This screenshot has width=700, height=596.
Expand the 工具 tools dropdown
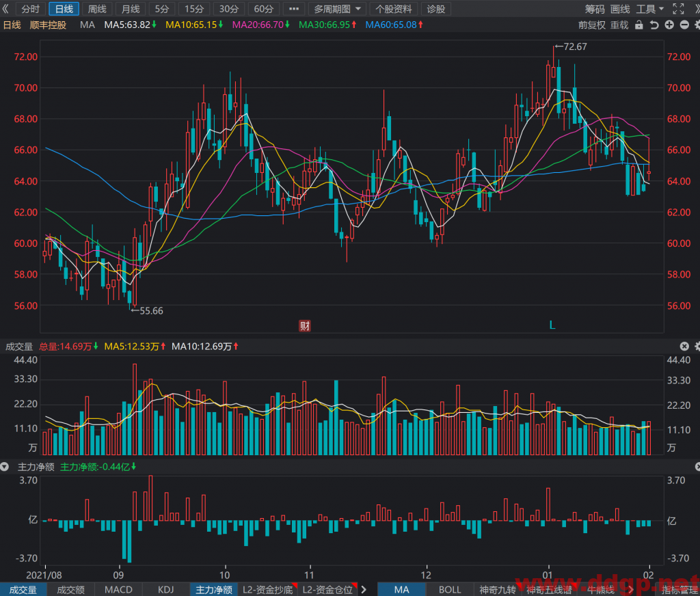(650, 9)
